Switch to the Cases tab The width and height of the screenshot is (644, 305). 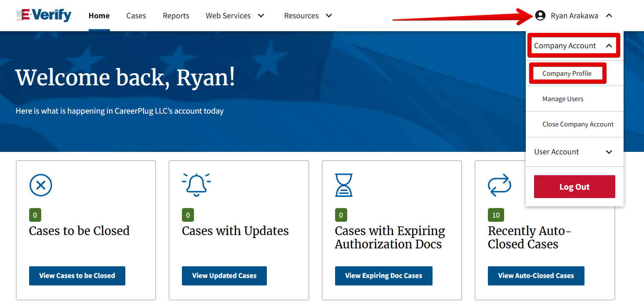tap(136, 15)
